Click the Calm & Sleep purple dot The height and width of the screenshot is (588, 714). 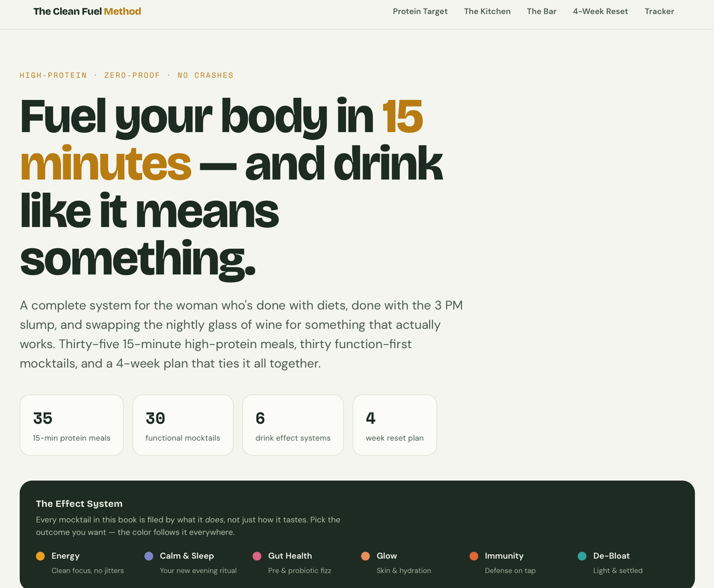click(x=149, y=556)
